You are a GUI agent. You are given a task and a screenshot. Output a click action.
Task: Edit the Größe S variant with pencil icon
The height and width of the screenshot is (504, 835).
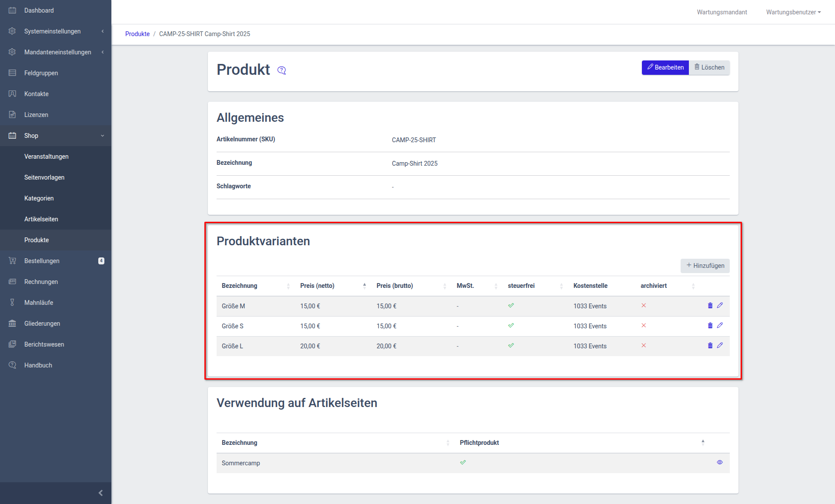click(x=720, y=326)
